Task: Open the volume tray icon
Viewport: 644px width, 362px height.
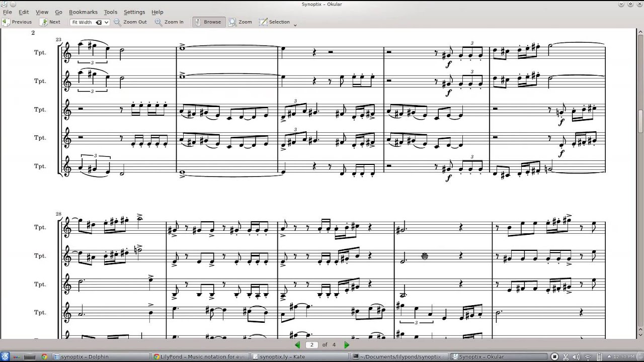Action: (577, 356)
